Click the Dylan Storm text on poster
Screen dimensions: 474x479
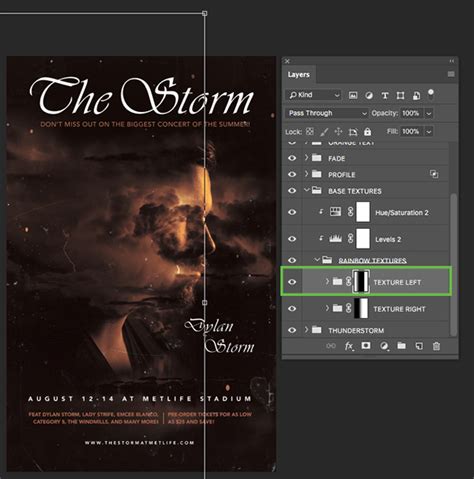pyautogui.click(x=220, y=336)
